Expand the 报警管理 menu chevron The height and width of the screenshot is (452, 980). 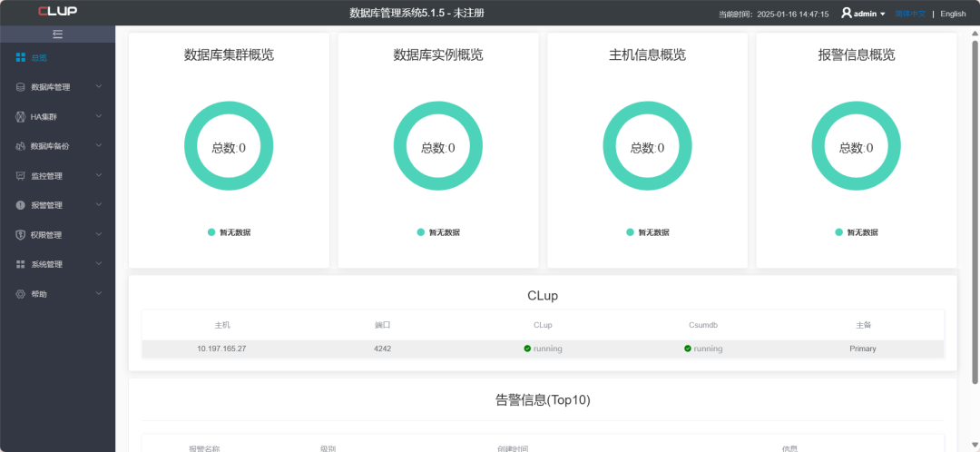[99, 205]
